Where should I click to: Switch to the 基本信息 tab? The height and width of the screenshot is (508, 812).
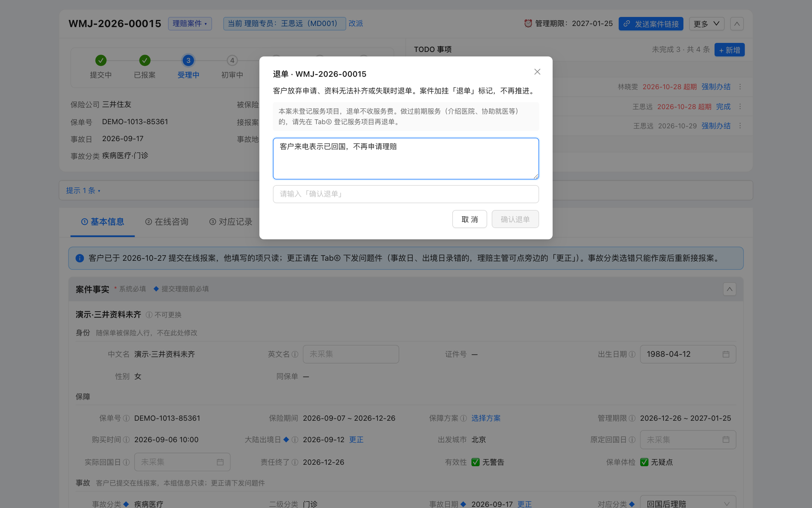click(x=103, y=222)
